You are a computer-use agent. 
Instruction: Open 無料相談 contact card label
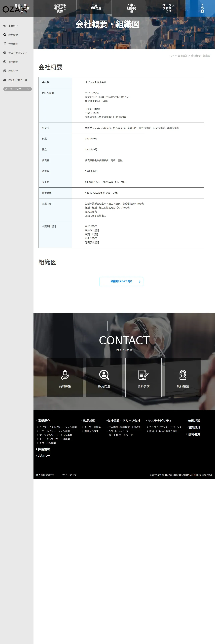point(183,386)
